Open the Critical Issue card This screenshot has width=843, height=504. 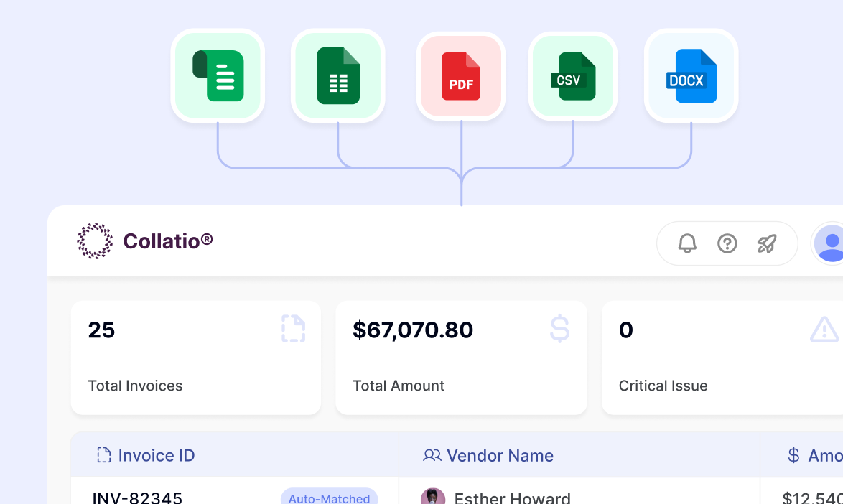(x=722, y=358)
